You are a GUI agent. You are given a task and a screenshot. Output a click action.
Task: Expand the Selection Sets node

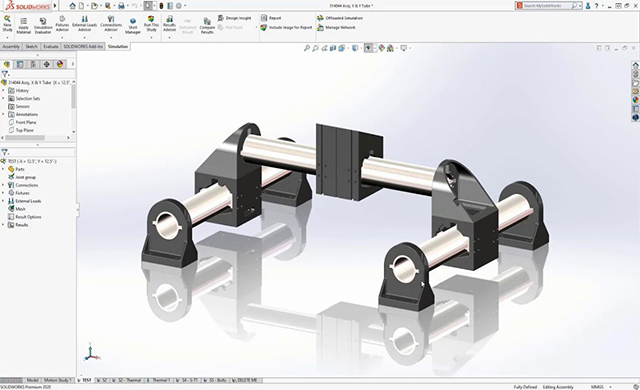(x=3, y=98)
